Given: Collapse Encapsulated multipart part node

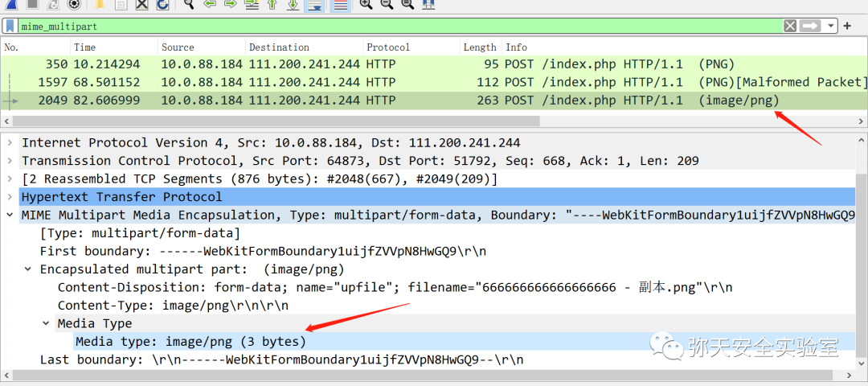Looking at the screenshot, I should tap(28, 269).
